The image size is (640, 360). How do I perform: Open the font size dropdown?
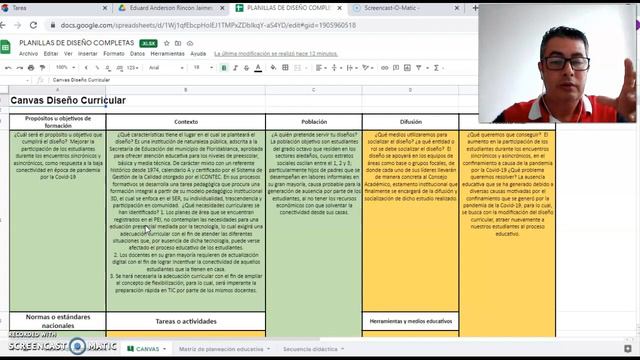point(203,67)
